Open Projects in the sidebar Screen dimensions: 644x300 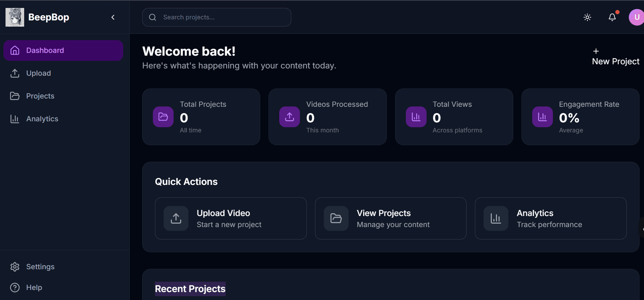tap(63, 96)
